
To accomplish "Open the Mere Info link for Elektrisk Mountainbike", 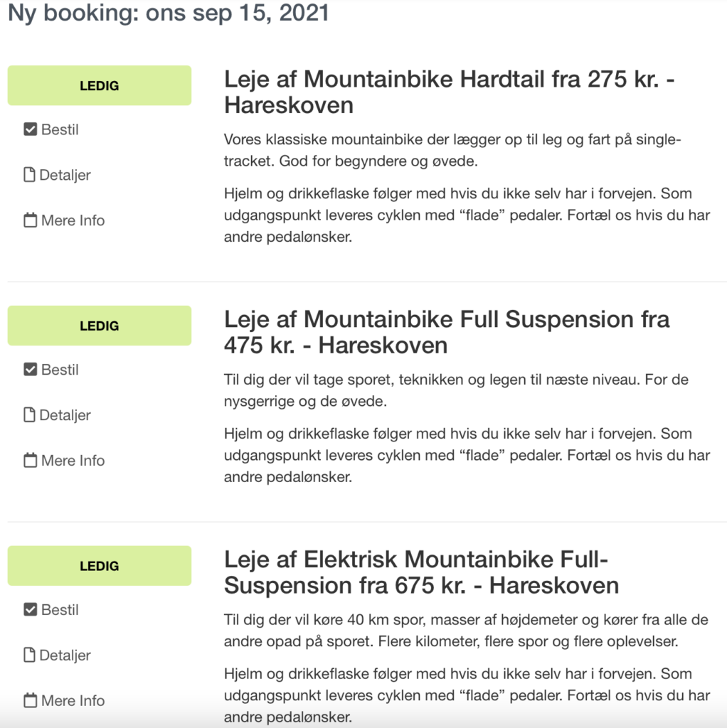I will pyautogui.click(x=73, y=702).
